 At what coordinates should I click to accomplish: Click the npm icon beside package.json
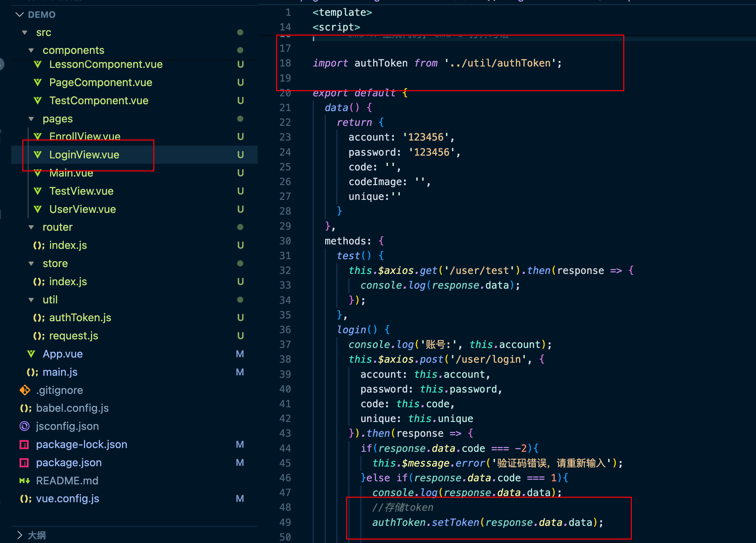(x=24, y=463)
